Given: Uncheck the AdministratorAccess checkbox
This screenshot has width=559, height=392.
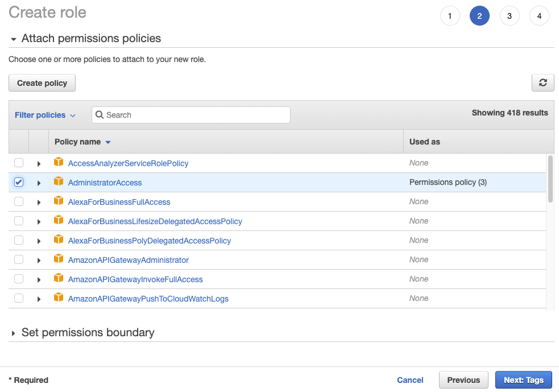Looking at the screenshot, I should point(19,182).
